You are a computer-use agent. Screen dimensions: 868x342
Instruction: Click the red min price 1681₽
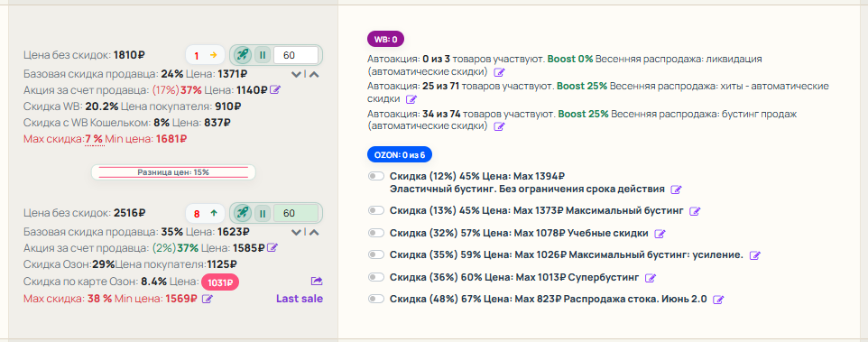pyautogui.click(x=171, y=139)
